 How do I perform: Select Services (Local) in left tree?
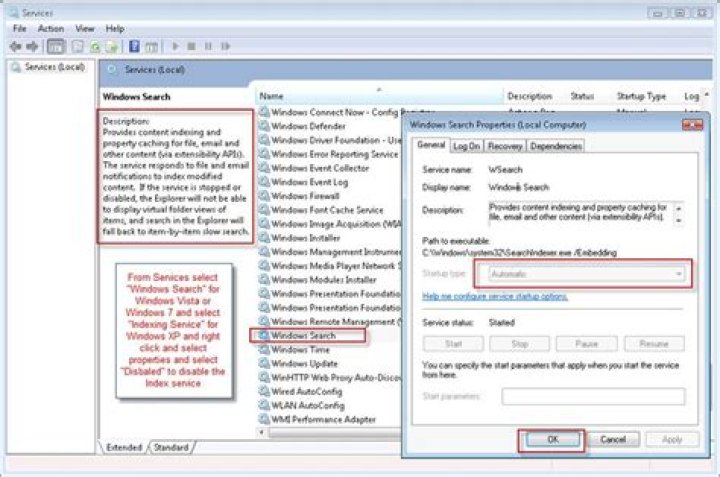click(x=53, y=67)
